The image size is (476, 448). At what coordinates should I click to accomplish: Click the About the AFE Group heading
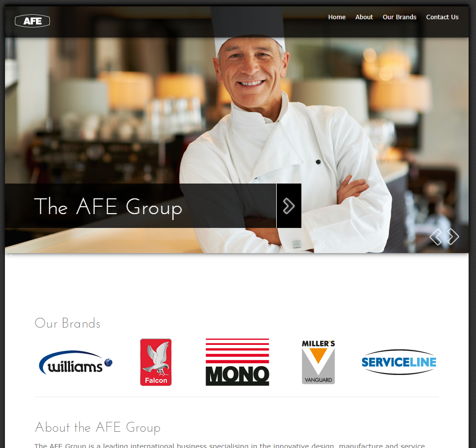98,428
